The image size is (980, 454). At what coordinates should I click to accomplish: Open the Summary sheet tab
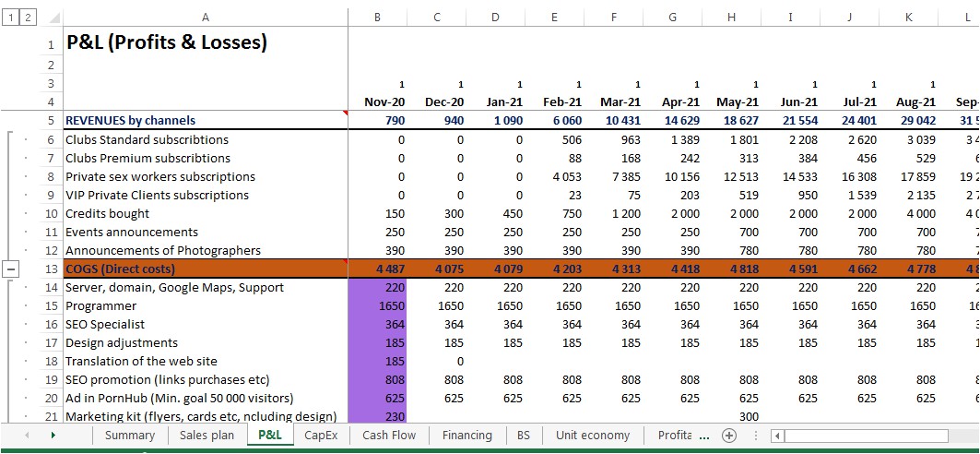coord(129,436)
